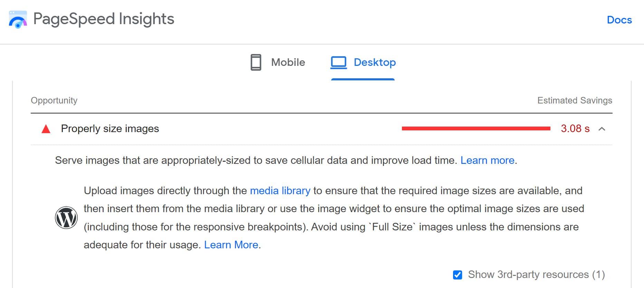Image resolution: width=644 pixels, height=288 pixels.
Task: Open the media library link
Action: tap(280, 191)
